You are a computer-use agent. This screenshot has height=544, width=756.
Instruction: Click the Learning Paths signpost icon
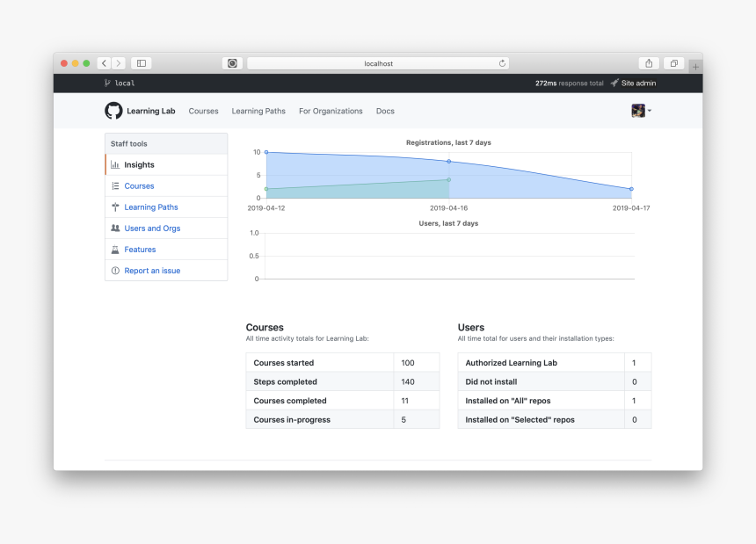[115, 207]
